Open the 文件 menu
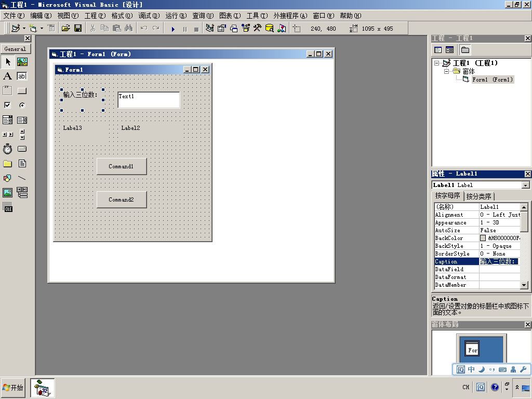 coord(14,16)
